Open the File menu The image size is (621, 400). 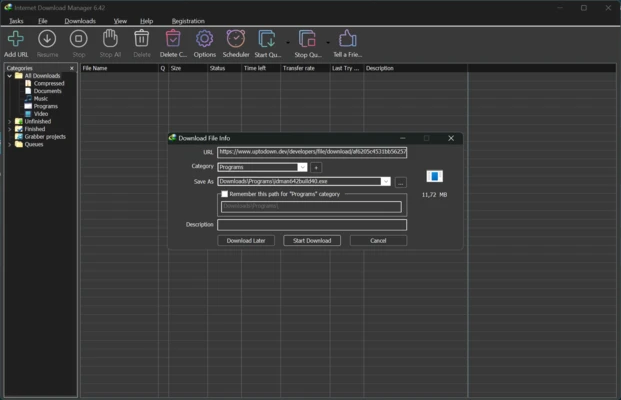click(42, 21)
